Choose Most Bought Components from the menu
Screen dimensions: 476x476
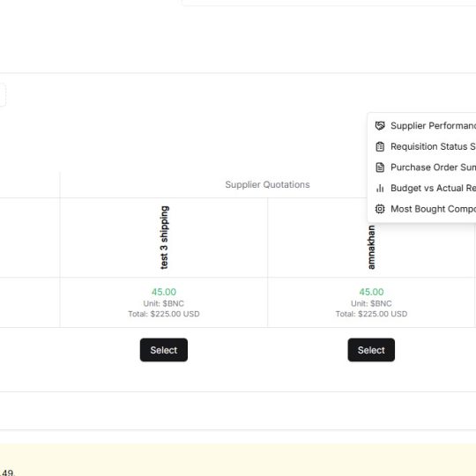(423, 209)
